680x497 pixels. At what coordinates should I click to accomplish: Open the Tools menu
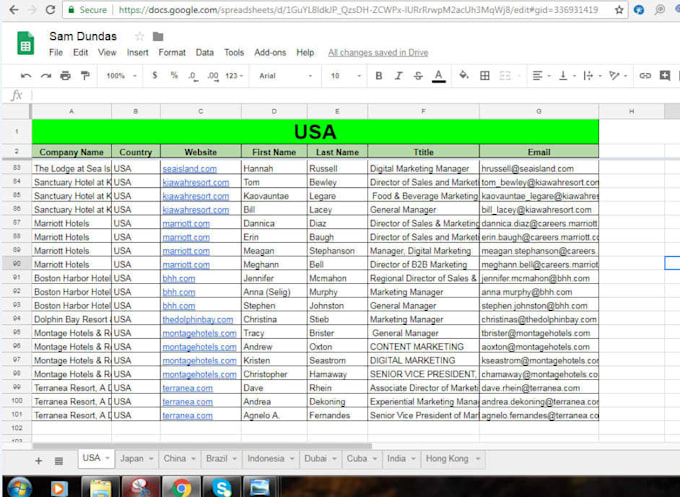(234, 52)
